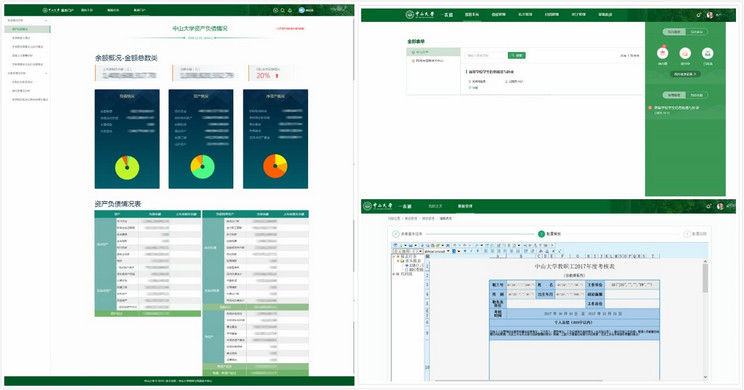
Task: Open the round icon with red badge in green panel
Action: coord(662,53)
